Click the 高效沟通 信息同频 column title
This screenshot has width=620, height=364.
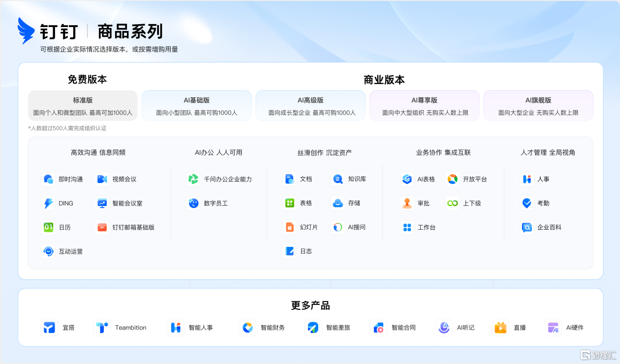(98, 152)
